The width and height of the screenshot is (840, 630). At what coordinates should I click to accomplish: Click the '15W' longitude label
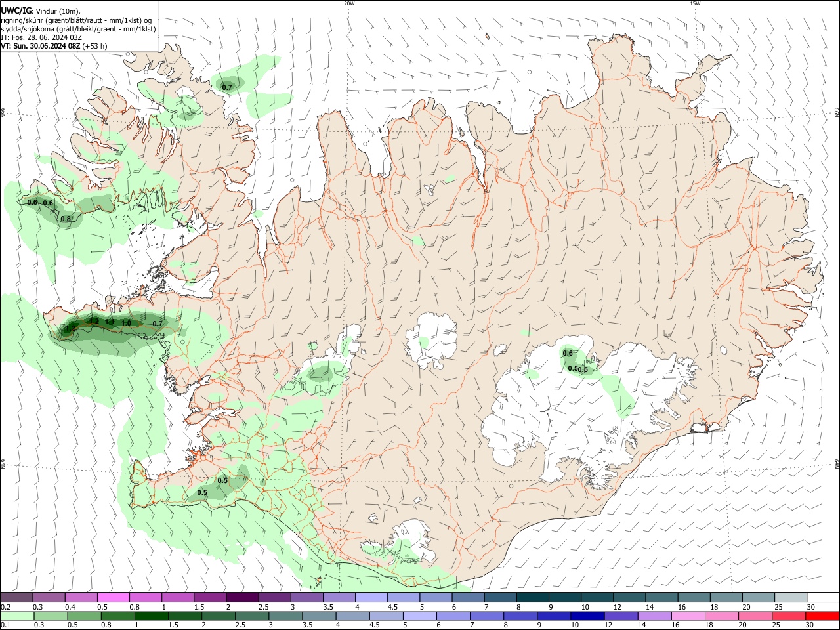(695, 3)
